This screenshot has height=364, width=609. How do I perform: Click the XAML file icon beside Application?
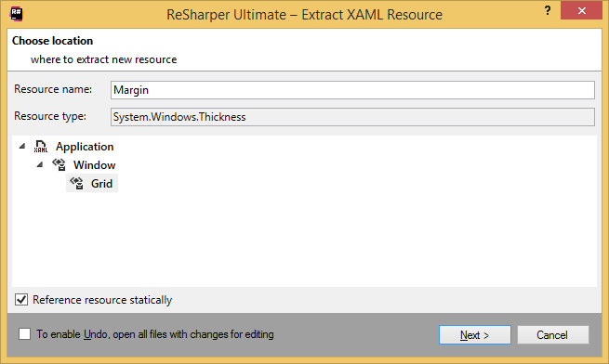[x=41, y=147]
